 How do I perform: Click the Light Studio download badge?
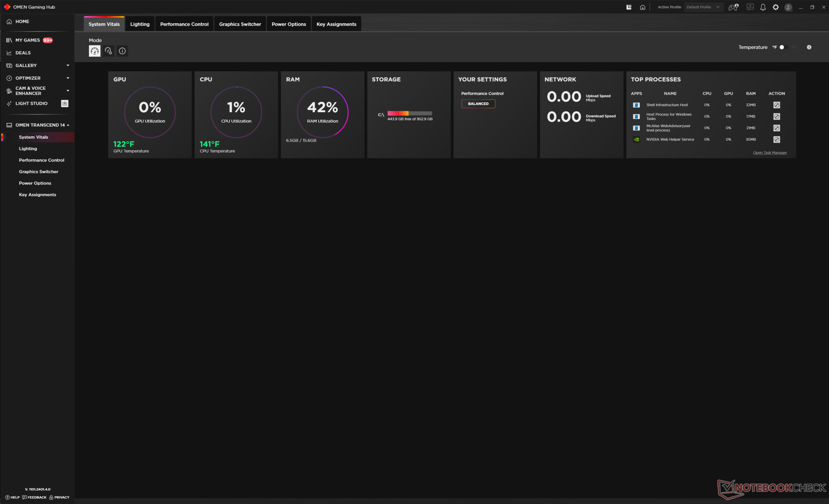coord(65,104)
